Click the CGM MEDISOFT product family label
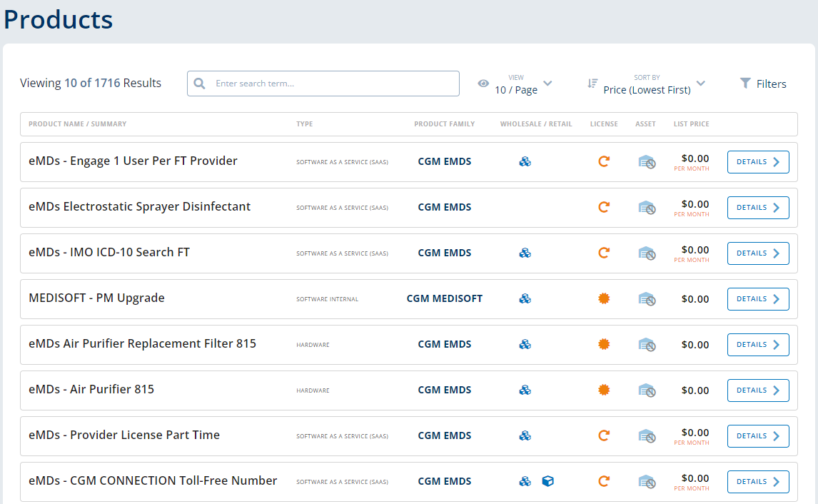Viewport: 818px width, 504px height. pyautogui.click(x=444, y=299)
